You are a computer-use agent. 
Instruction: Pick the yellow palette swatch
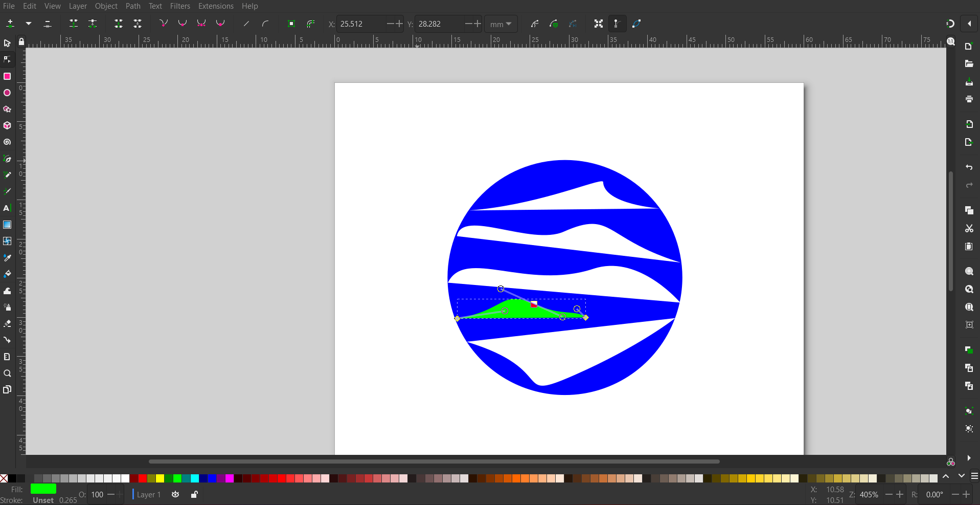click(x=160, y=478)
